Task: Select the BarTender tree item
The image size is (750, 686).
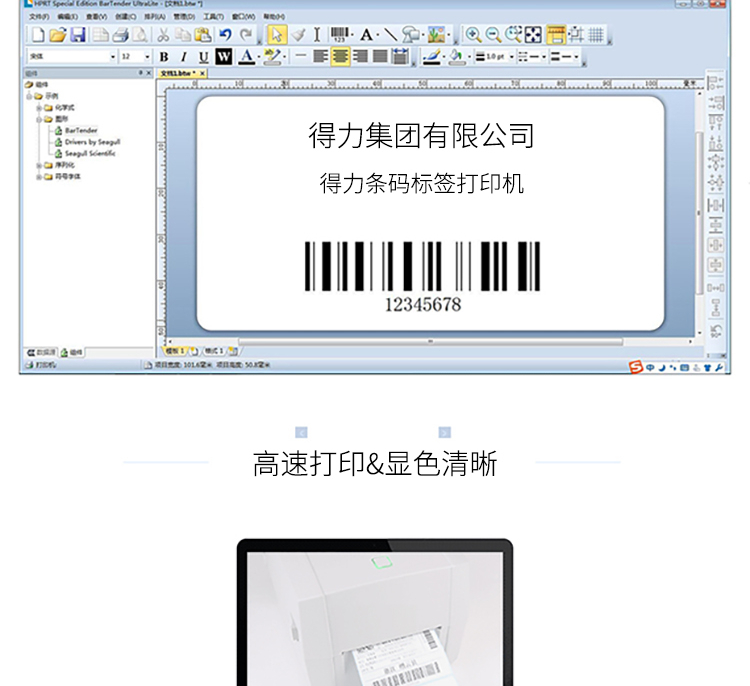Action: (x=81, y=130)
